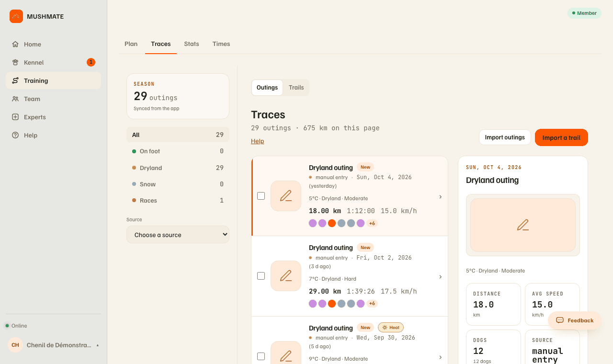Image resolution: width=613 pixels, height=364 pixels.
Task: Click the Home house icon in sidebar
Action: [x=15, y=44]
